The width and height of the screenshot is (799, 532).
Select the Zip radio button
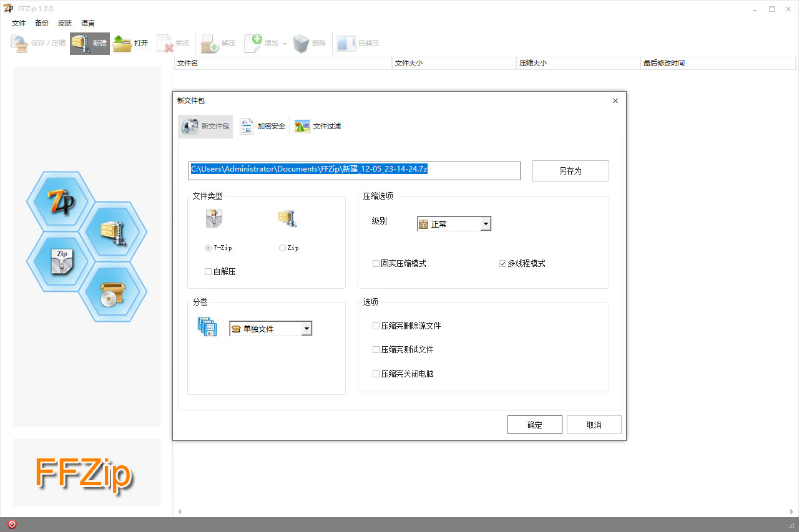pos(283,248)
